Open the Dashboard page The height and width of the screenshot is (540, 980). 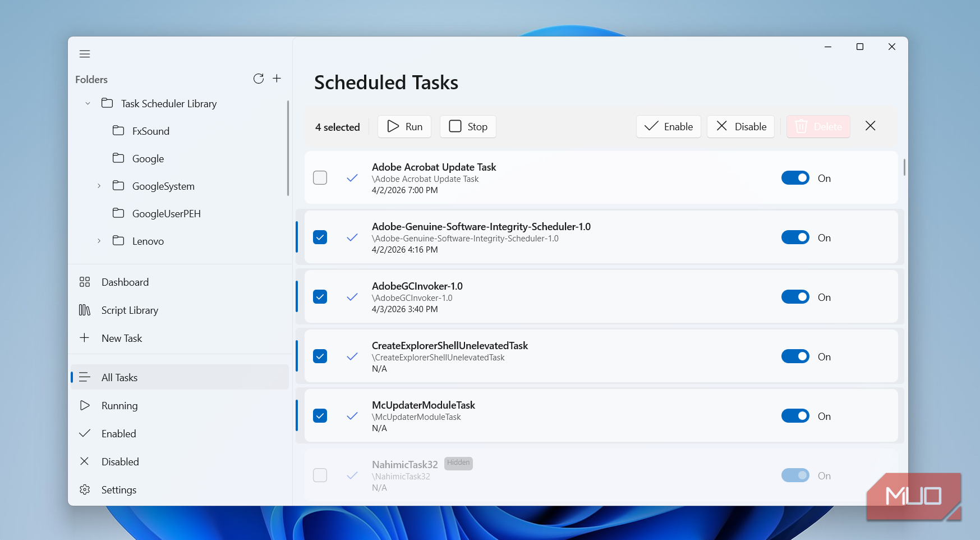click(x=180, y=282)
